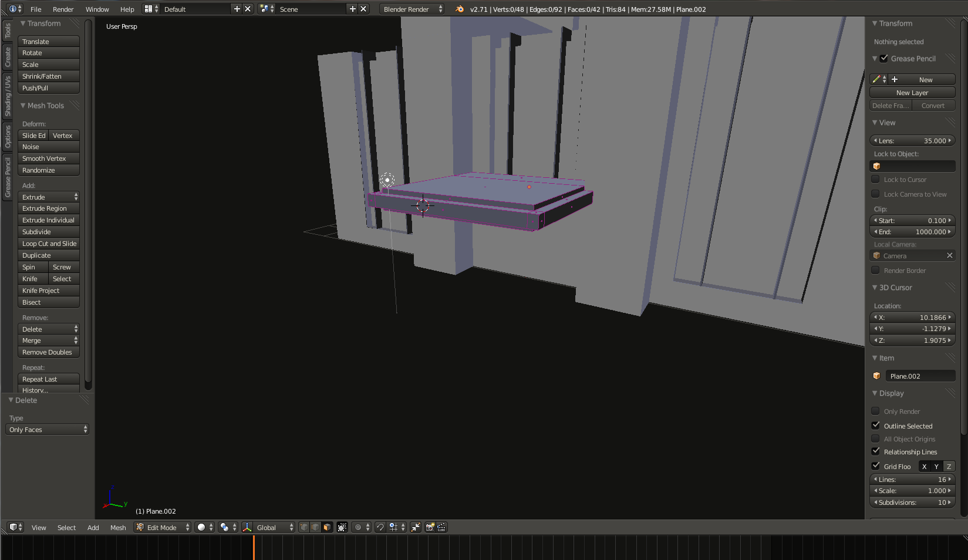968x560 pixels.
Task: Toggle the snap magnet icon
Action: coord(380,527)
